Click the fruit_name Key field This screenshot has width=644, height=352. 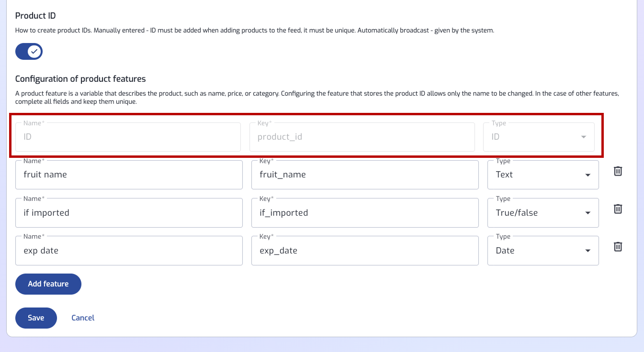coord(365,175)
